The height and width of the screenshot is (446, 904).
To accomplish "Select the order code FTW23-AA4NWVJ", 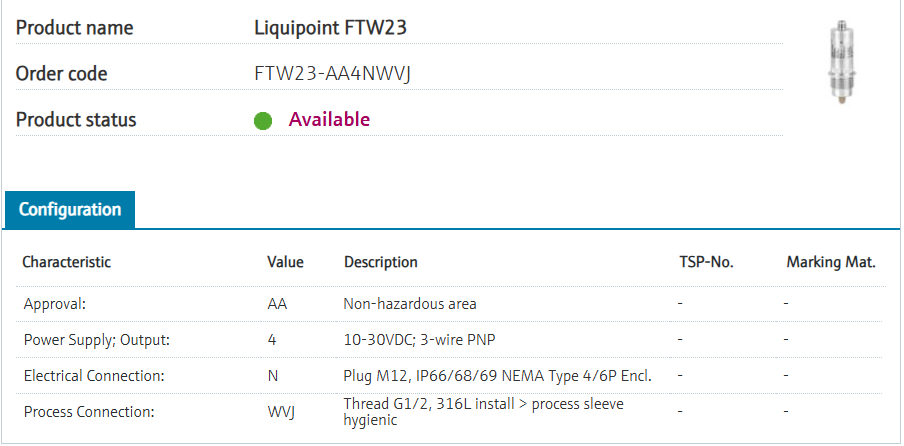I will pyautogui.click(x=331, y=73).
